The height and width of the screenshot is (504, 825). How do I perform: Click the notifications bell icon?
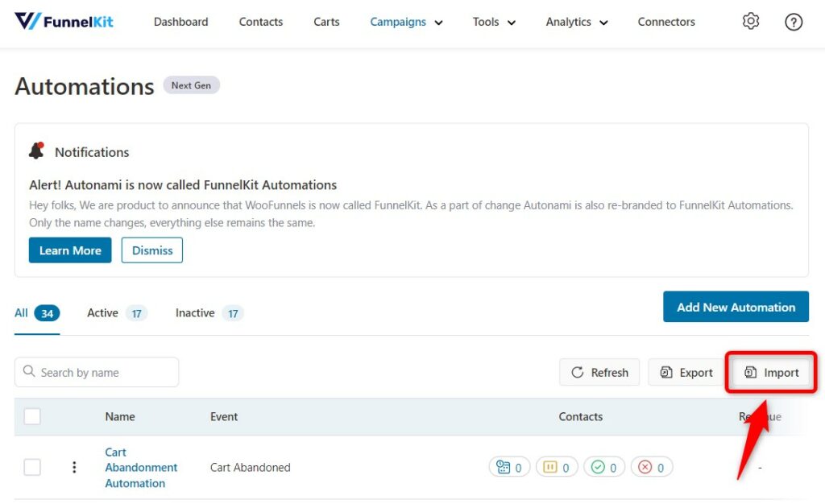37,151
